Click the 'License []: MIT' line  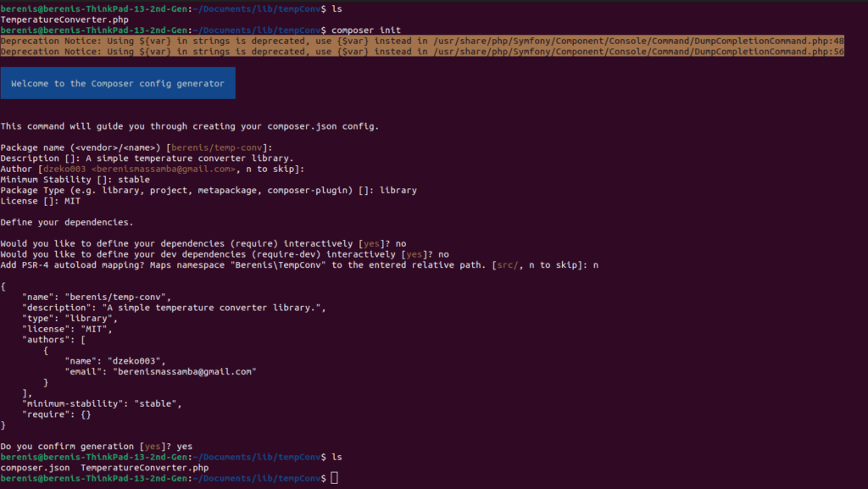click(x=41, y=202)
